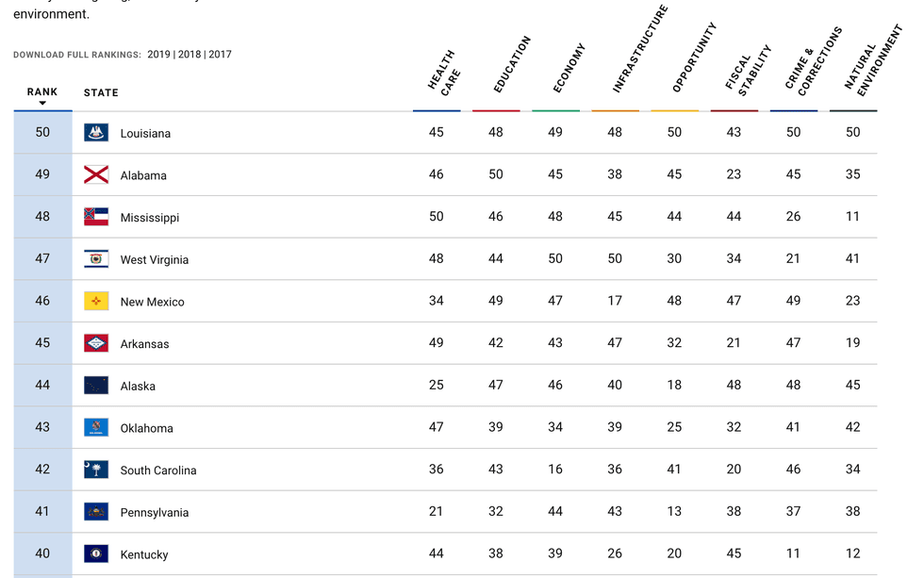Sort by the Economy column header
Viewport: 924px width, 578px height.
(x=569, y=69)
